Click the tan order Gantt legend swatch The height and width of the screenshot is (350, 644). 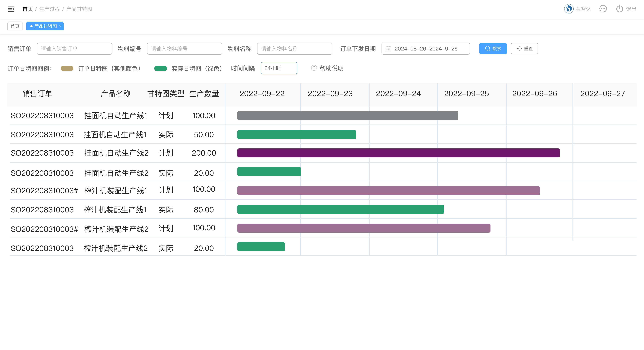tap(67, 68)
